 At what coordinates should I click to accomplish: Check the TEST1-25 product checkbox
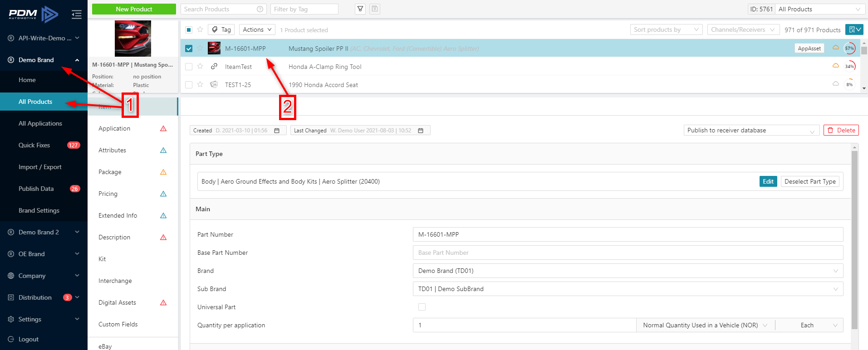point(189,85)
